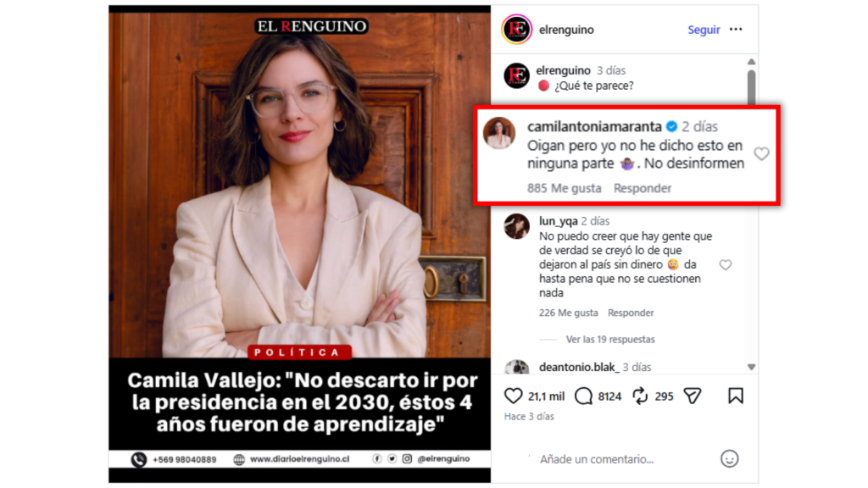Image resolution: width=868 pixels, height=488 pixels.
Task: Like the post with the heart icon
Action: click(x=513, y=396)
